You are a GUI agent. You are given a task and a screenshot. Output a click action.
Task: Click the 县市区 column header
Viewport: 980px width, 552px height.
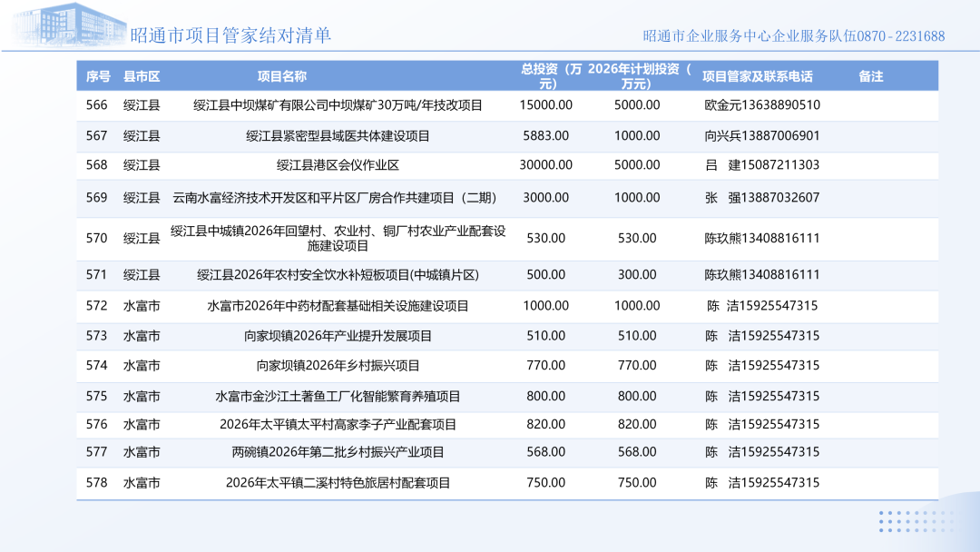pyautogui.click(x=142, y=76)
